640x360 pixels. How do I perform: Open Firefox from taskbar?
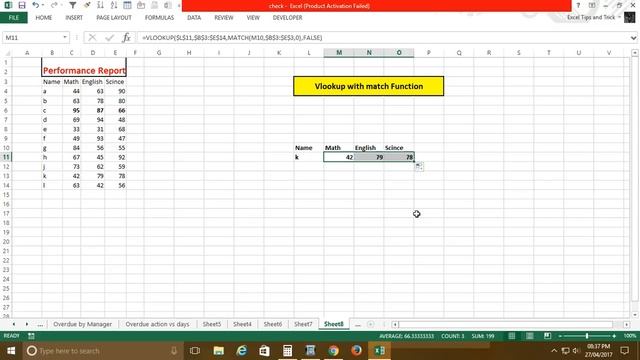coord(356,351)
